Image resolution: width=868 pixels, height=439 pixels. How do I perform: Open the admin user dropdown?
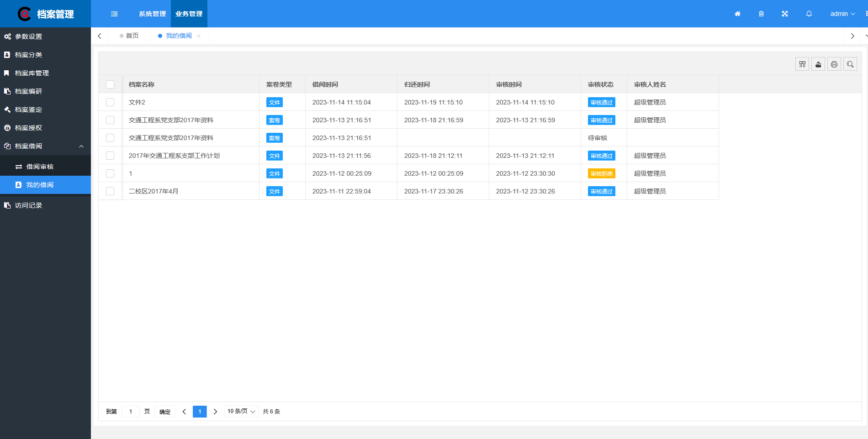(x=842, y=14)
